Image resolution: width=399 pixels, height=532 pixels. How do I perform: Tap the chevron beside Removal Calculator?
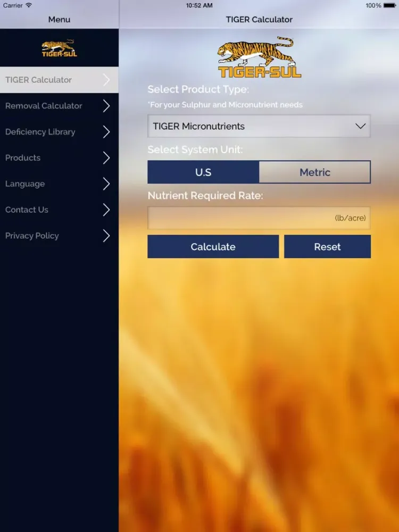click(x=106, y=106)
